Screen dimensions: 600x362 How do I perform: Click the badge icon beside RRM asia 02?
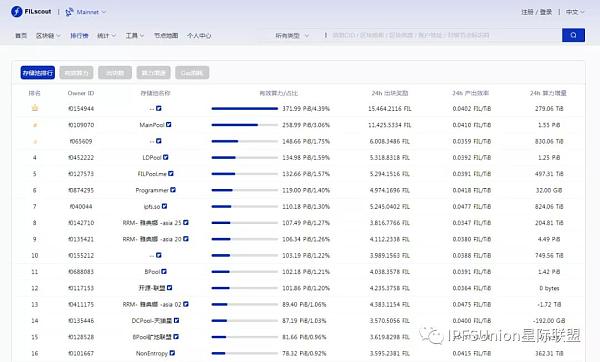click(x=186, y=304)
